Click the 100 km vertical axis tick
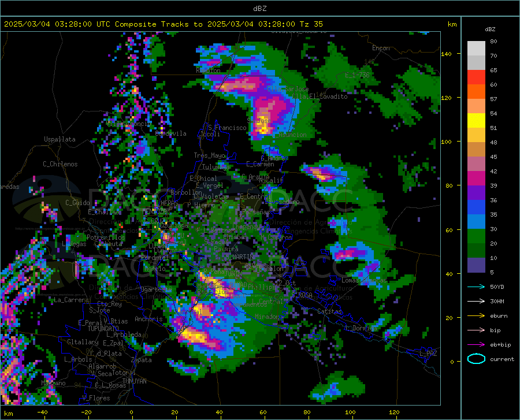 pos(446,142)
